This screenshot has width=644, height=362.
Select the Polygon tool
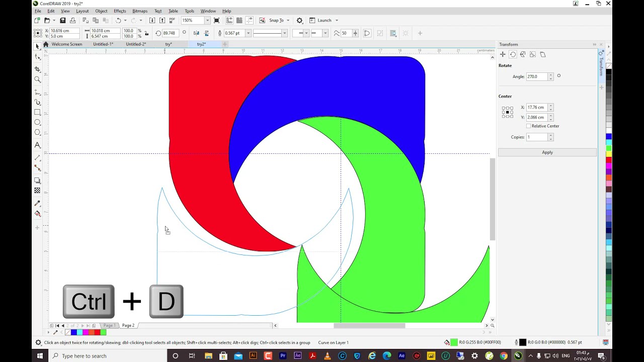[x=37, y=132]
